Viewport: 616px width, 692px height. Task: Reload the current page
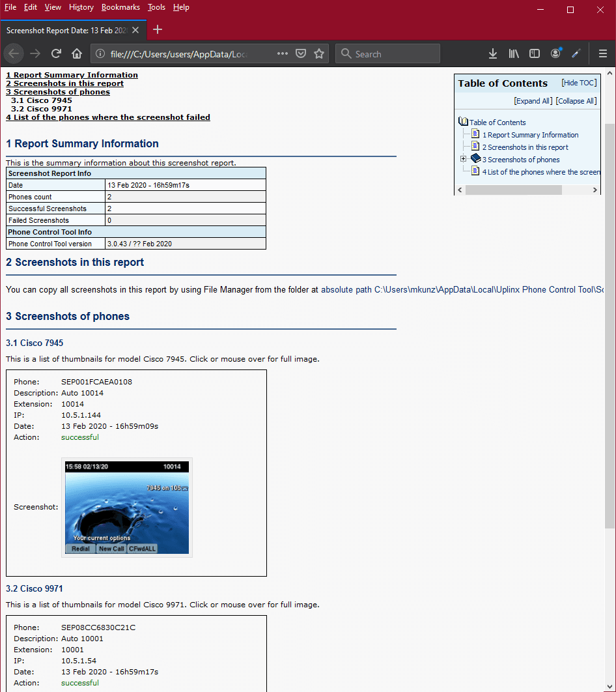click(56, 54)
